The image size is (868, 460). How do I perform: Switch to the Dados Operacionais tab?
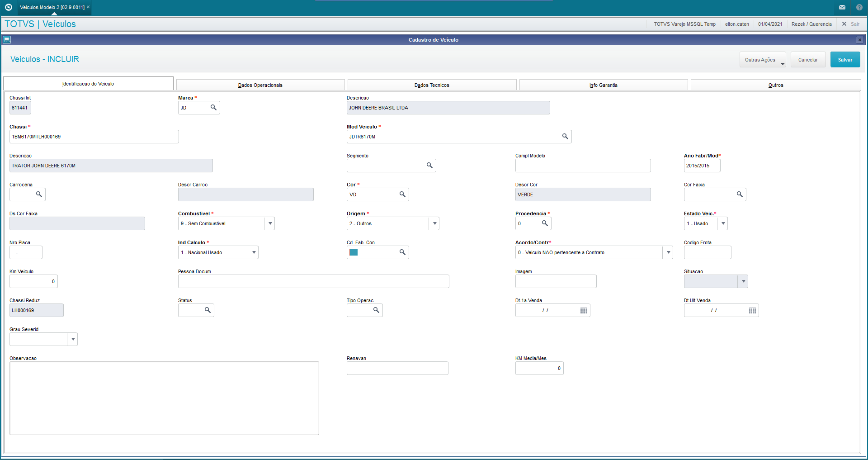(x=260, y=85)
